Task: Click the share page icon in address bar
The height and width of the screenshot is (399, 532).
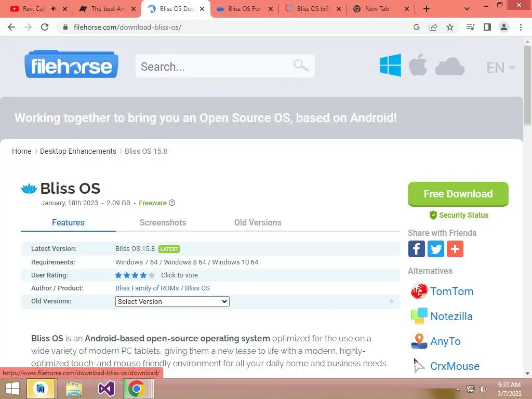Action: (x=433, y=27)
